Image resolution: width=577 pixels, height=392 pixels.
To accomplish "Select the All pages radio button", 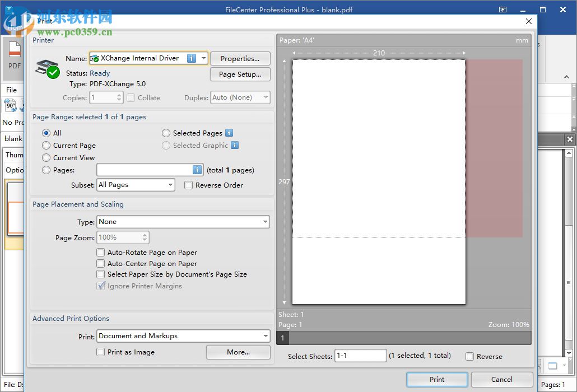I will [46, 133].
